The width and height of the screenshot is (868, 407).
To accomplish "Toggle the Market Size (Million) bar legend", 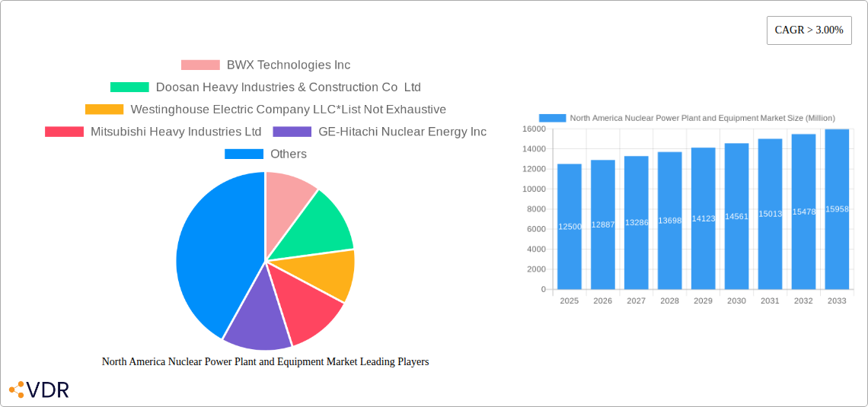I will click(x=687, y=118).
